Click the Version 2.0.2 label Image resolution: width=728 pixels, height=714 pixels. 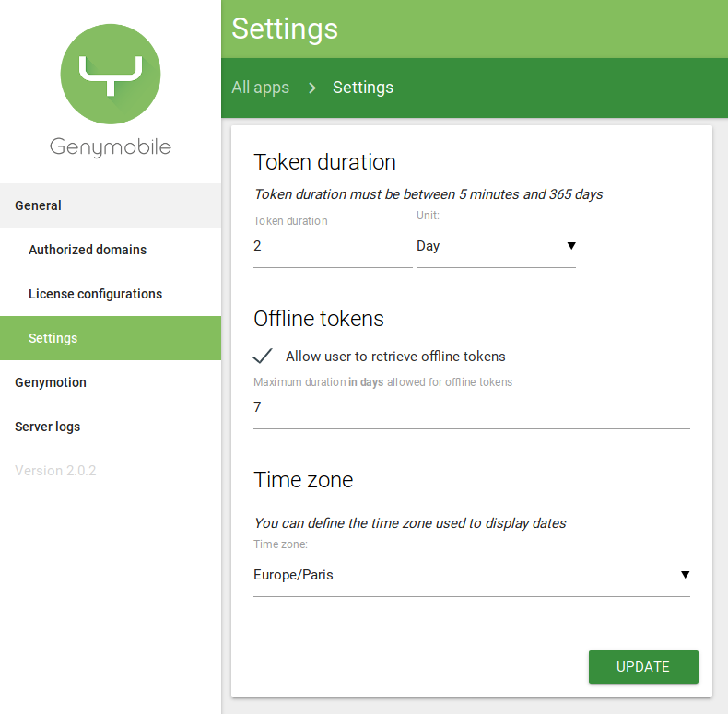pos(55,471)
